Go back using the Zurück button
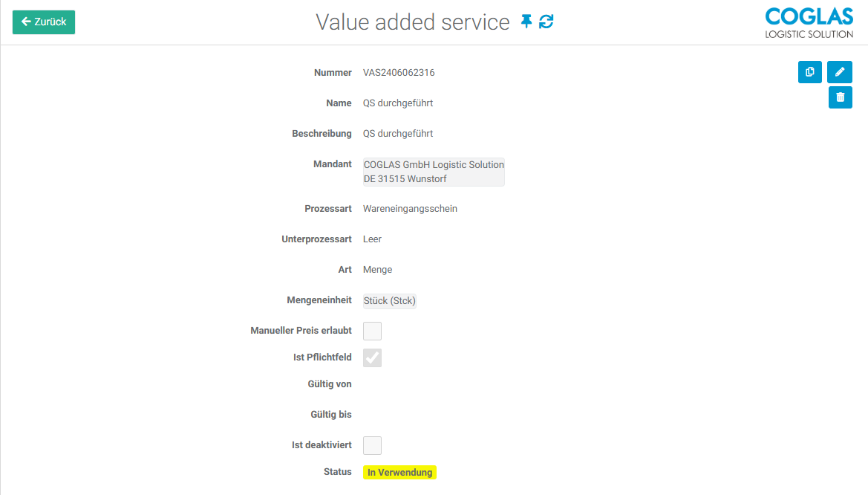 pyautogui.click(x=44, y=22)
